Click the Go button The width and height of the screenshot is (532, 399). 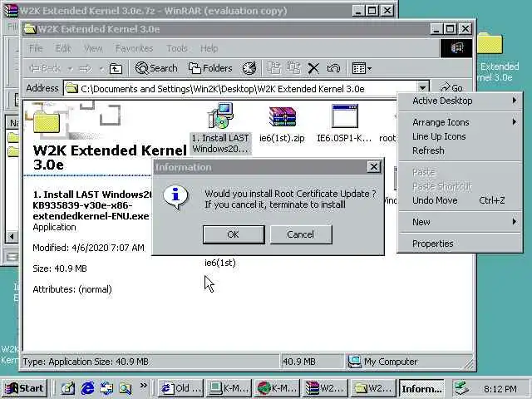pyautogui.click(x=451, y=88)
